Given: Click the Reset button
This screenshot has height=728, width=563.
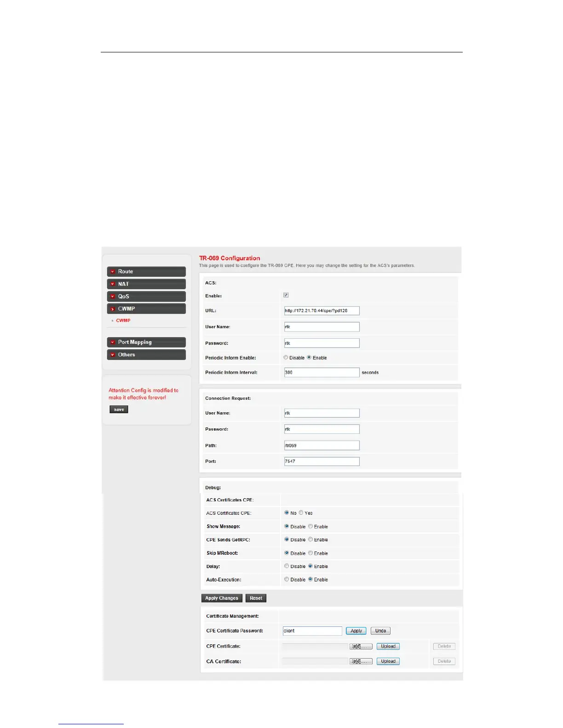Looking at the screenshot, I should 256,598.
